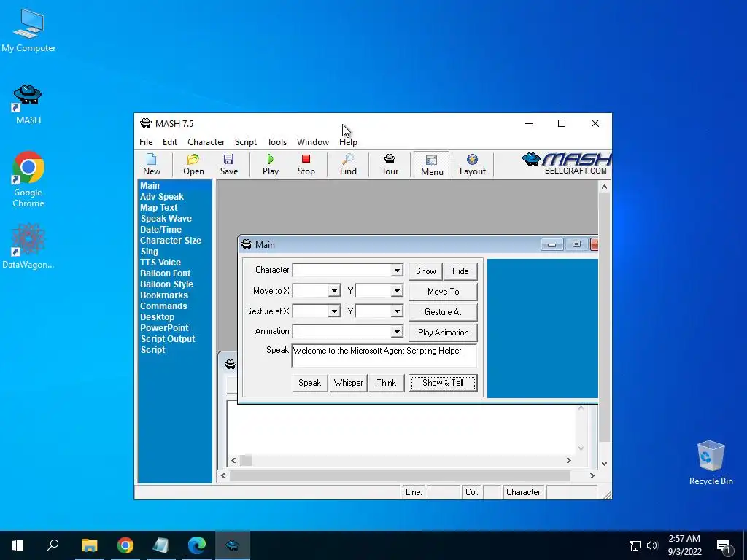Select Speak Wave in sidebar
Viewport: 747px width, 560px height.
point(166,219)
